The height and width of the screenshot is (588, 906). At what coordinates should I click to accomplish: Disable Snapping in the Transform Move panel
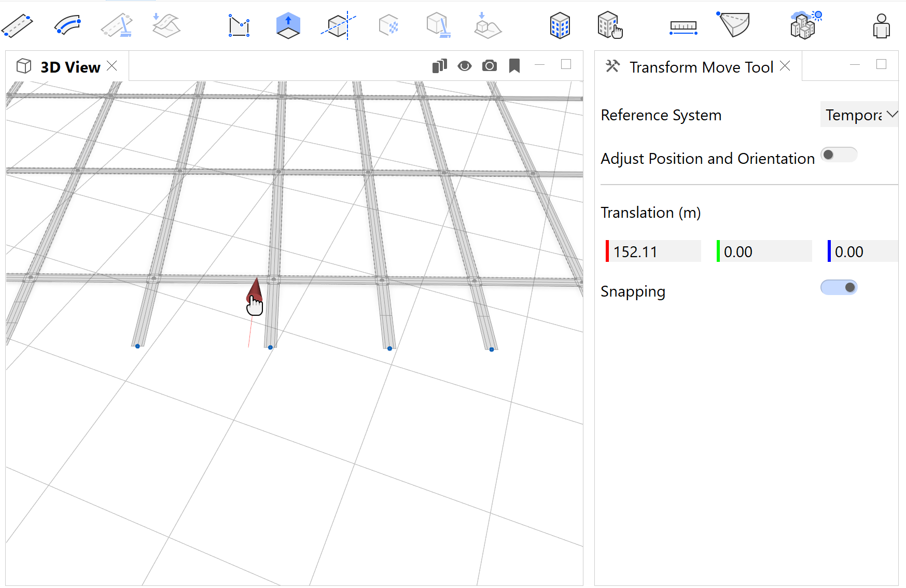[839, 287]
